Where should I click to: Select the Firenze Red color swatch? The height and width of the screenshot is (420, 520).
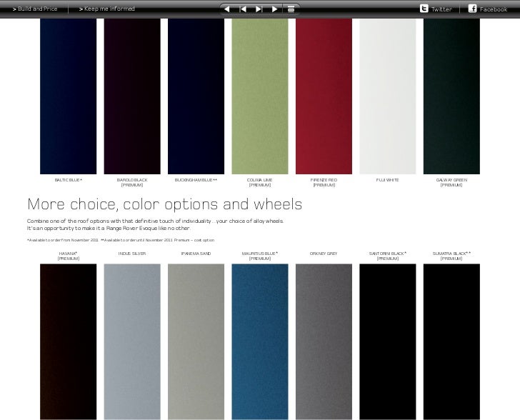pyautogui.click(x=324, y=96)
